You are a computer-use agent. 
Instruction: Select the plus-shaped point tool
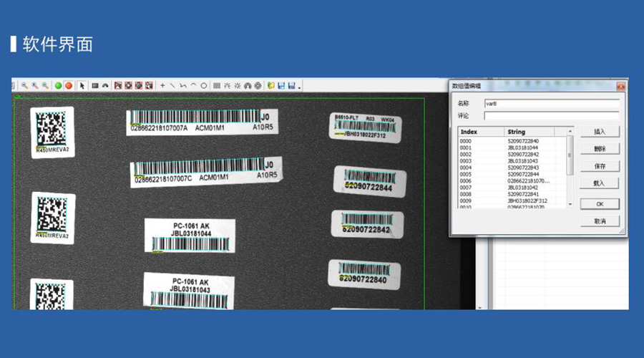click(162, 85)
